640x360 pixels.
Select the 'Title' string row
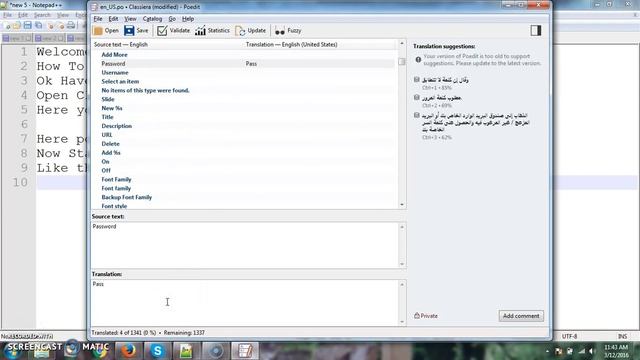(x=244, y=117)
